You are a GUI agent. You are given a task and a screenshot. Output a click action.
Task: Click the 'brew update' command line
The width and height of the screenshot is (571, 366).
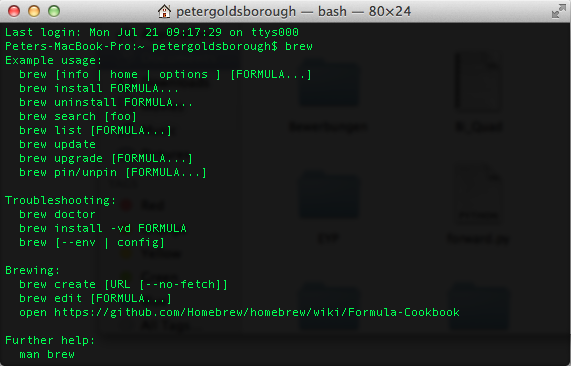(57, 145)
